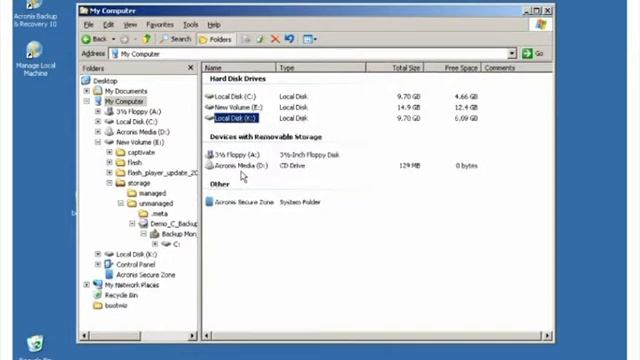The image size is (640, 360).
Task: Sort by the Comments column header
Action: coord(517,68)
